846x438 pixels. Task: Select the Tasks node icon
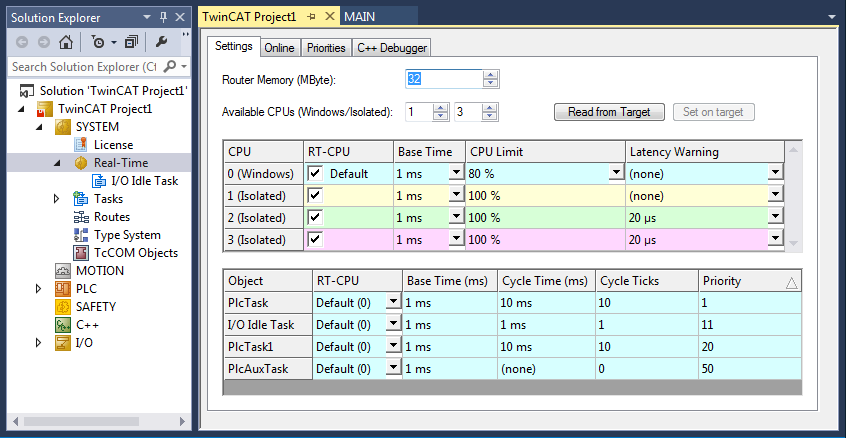81,199
